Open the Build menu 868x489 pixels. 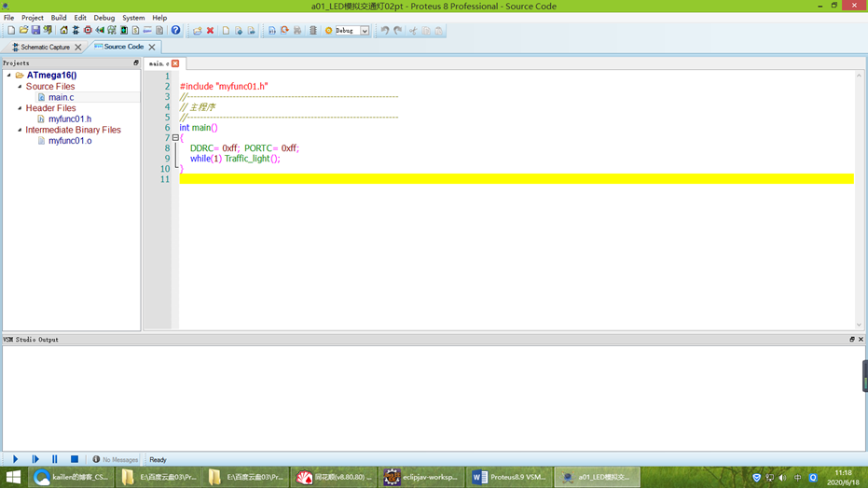click(58, 18)
